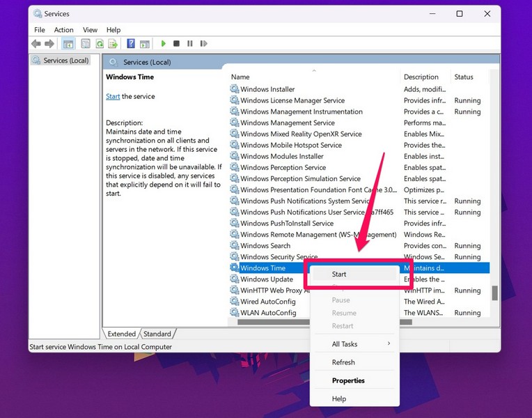Open the Action menu
This screenshot has width=532, height=418.
[63, 30]
